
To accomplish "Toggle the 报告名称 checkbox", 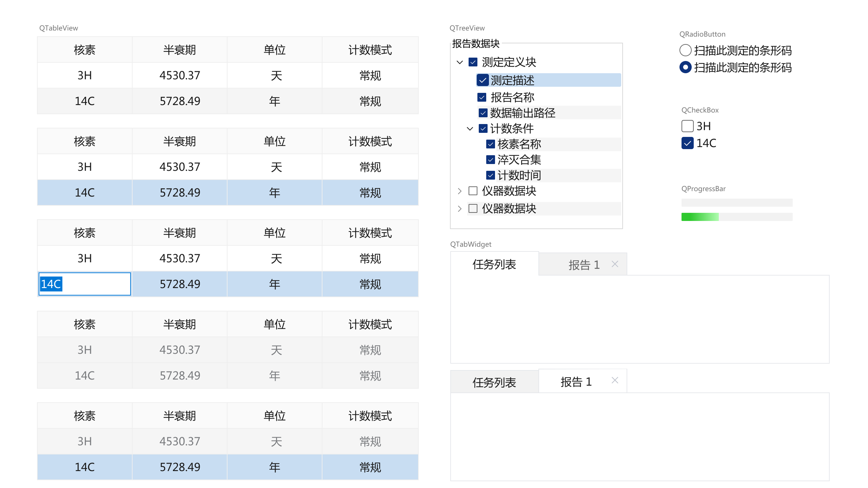I will tap(482, 98).
